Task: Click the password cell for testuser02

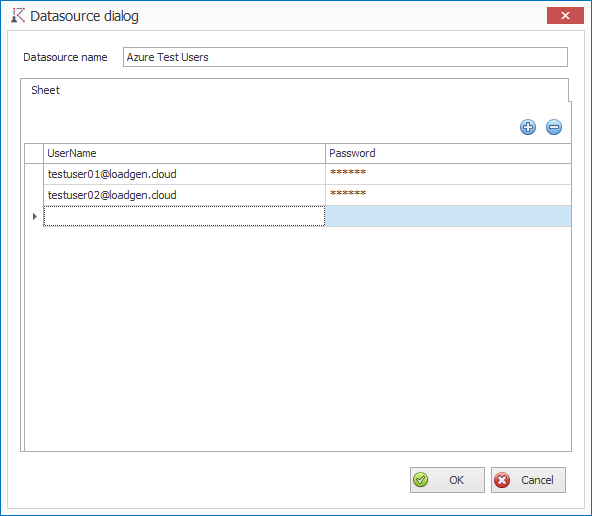Action: 448,195
